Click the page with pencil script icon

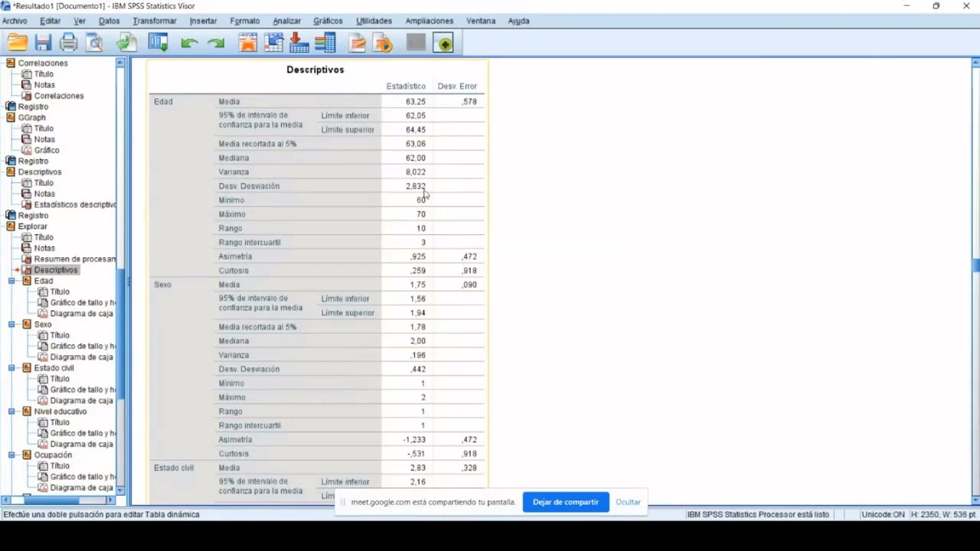pyautogui.click(x=358, y=43)
